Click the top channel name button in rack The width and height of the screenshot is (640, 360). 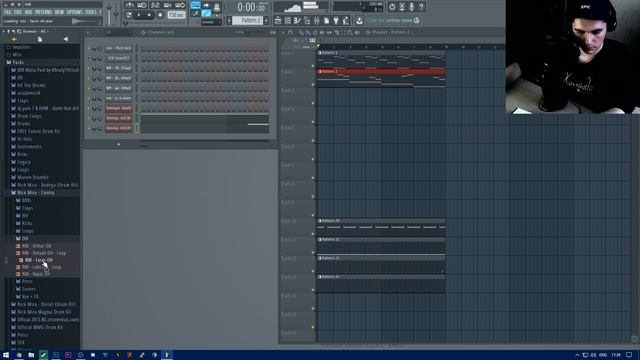[x=118, y=48]
